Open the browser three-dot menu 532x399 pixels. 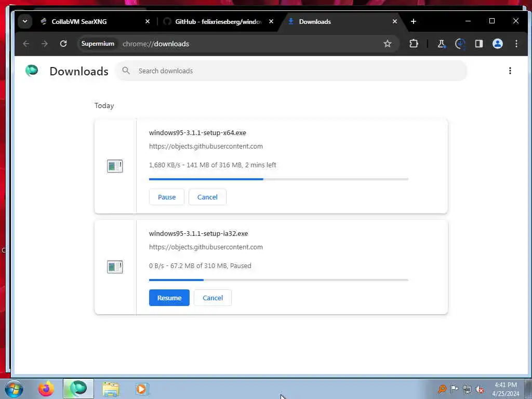516,44
